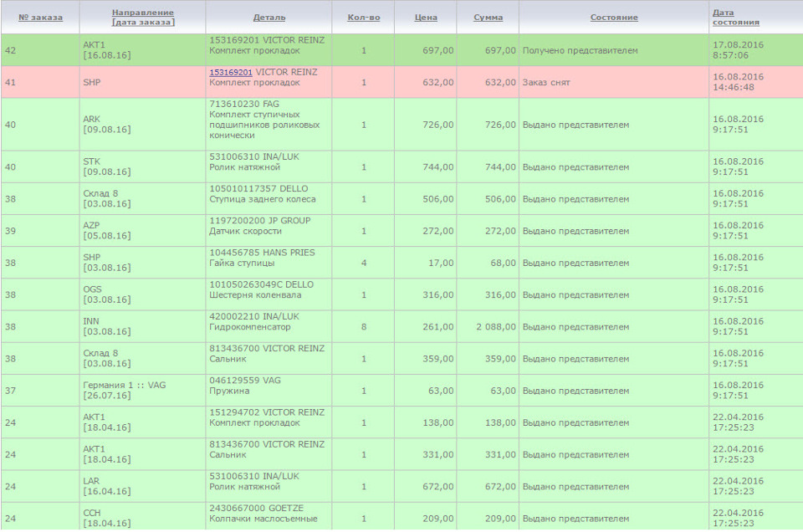The width and height of the screenshot is (803, 532).
Task: Click price value '17,00'
Action: point(441,263)
